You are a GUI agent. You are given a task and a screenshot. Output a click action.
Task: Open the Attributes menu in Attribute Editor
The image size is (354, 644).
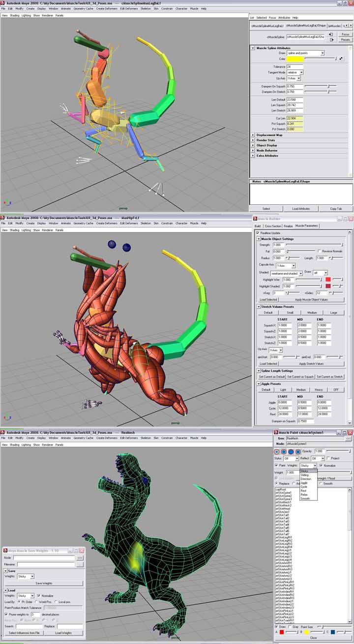point(284,17)
